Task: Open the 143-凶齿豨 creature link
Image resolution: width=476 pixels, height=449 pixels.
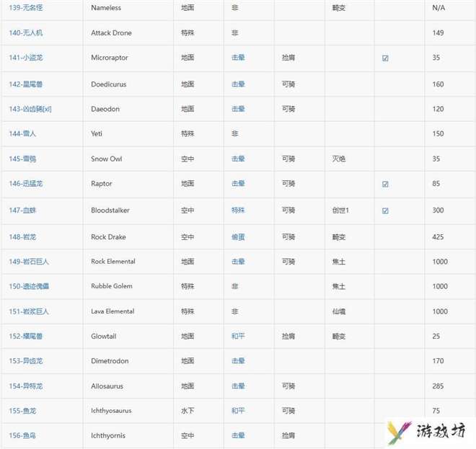Action: tap(30, 109)
